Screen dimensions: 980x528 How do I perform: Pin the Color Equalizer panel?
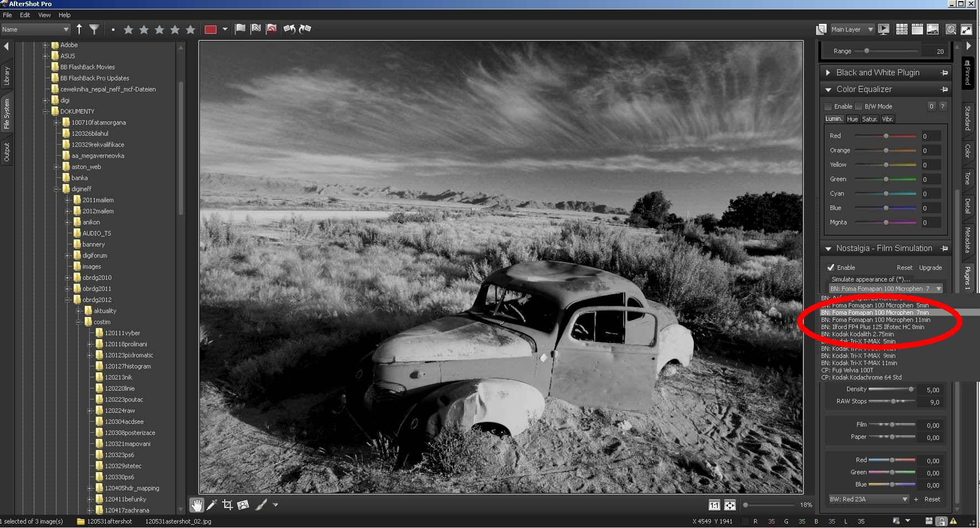[x=944, y=89]
